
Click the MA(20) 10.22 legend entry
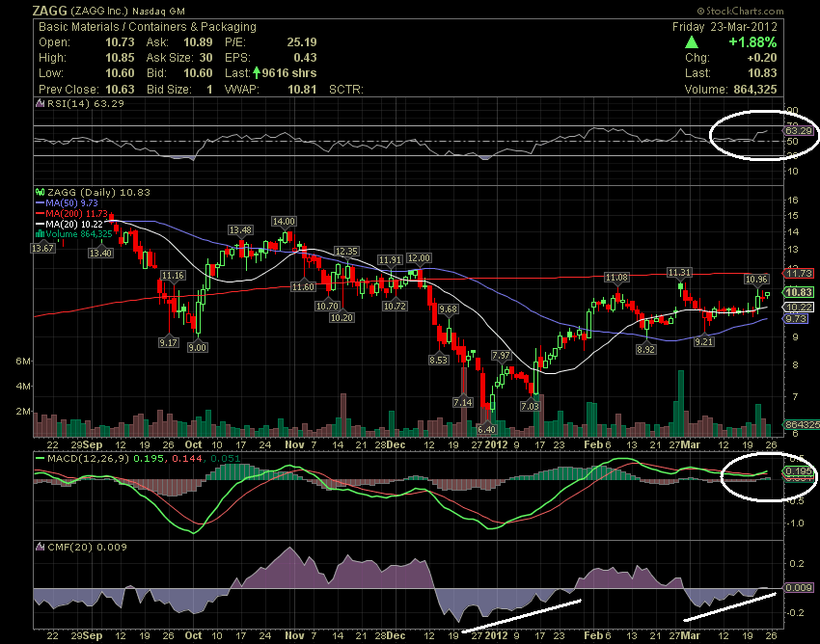[x=74, y=224]
